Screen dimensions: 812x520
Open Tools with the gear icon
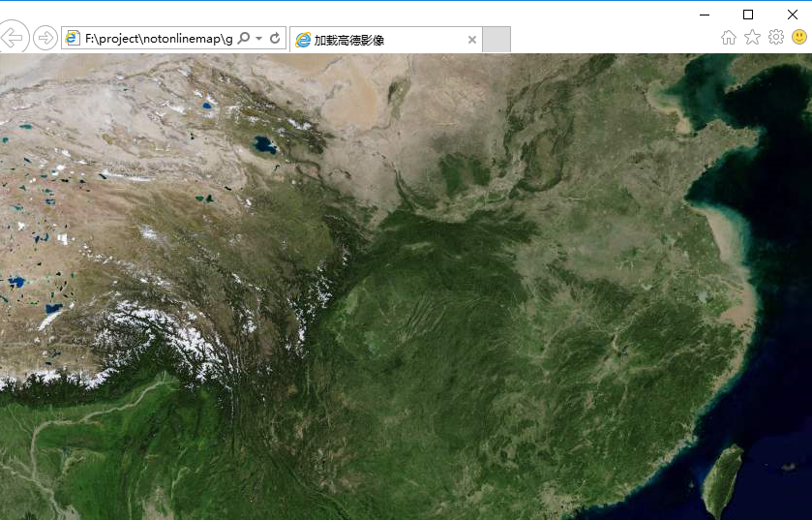[x=776, y=38]
